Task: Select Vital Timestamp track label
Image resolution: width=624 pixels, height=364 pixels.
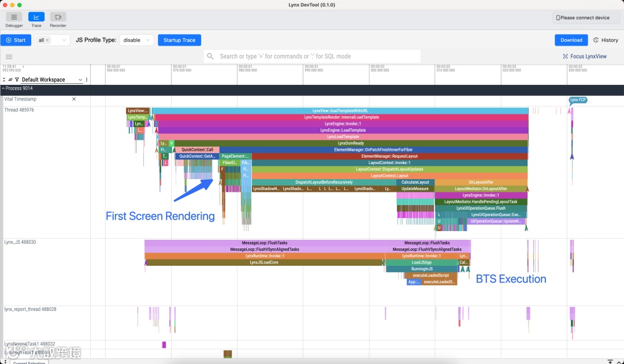Action: click(20, 99)
